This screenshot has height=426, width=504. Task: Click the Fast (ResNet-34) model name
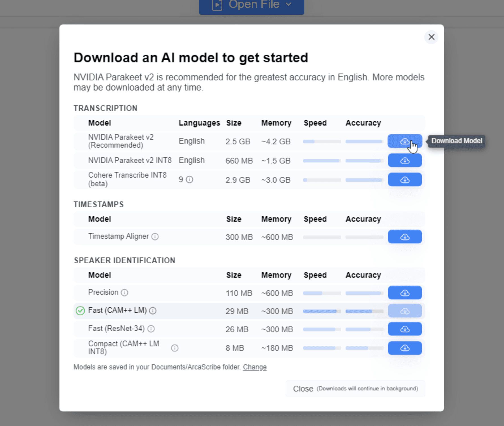click(116, 329)
